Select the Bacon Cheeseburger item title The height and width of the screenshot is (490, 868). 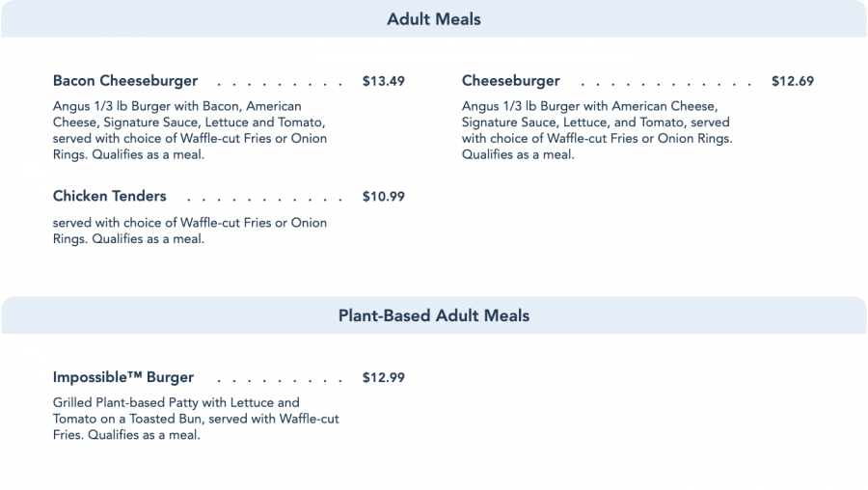(125, 81)
